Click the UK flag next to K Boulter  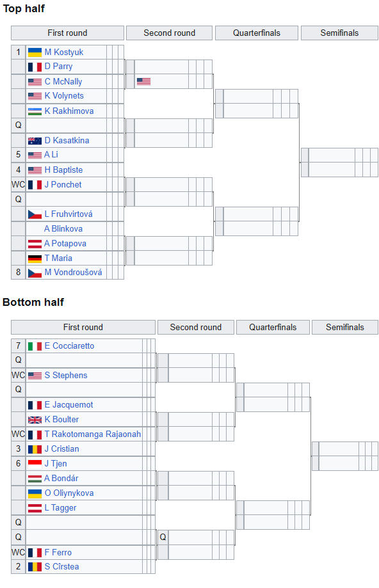[35, 420]
